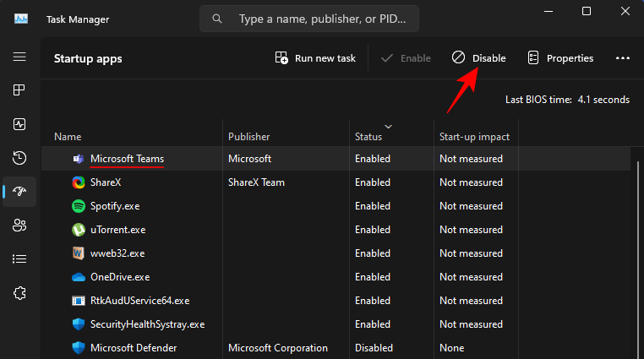
Task: Sort by Publisher column header
Action: pos(249,136)
